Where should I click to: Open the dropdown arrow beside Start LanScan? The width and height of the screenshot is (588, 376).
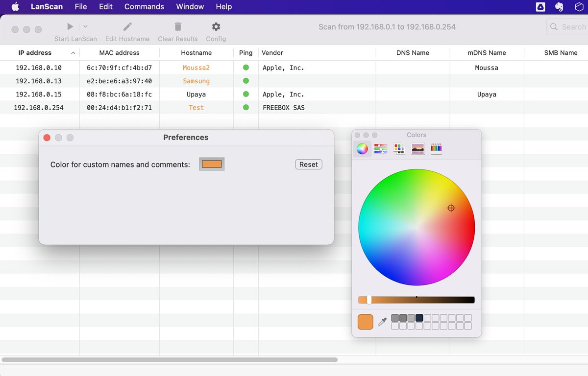pyautogui.click(x=85, y=26)
